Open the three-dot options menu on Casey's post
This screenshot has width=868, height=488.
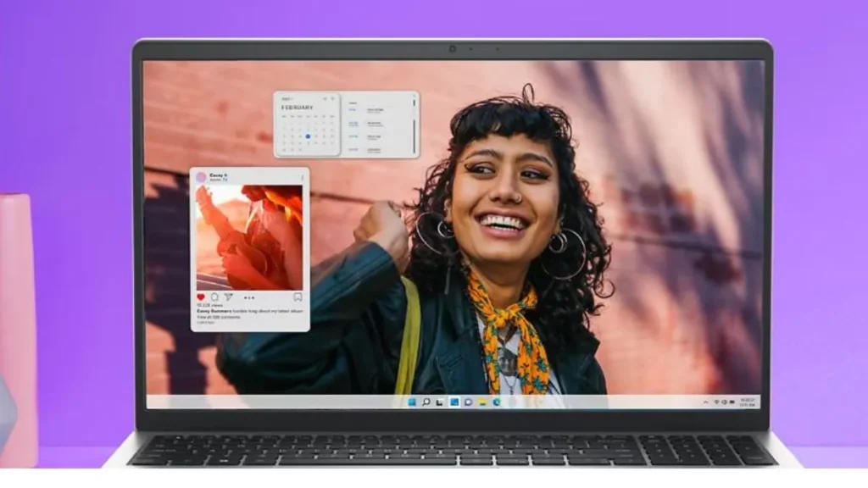(x=250, y=297)
